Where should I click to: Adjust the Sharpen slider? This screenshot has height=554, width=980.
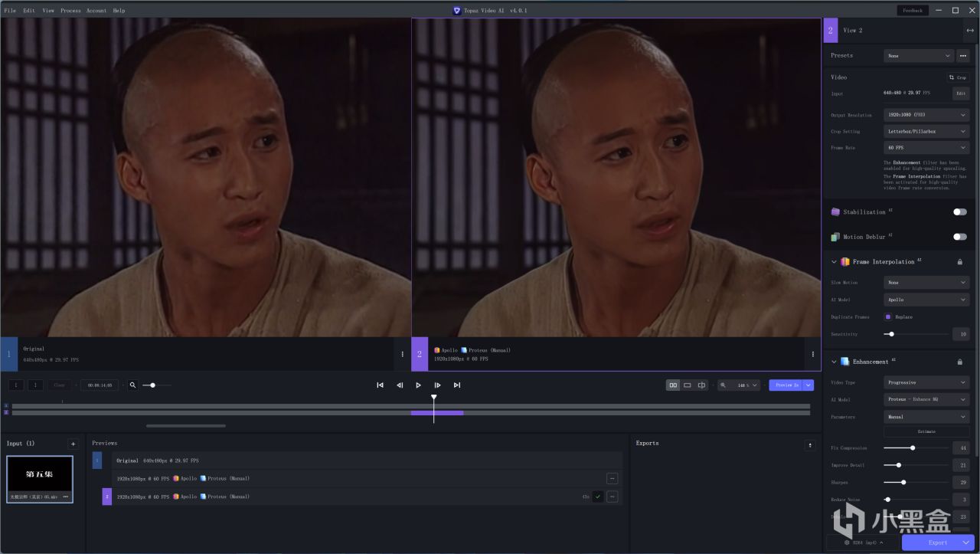click(916, 482)
